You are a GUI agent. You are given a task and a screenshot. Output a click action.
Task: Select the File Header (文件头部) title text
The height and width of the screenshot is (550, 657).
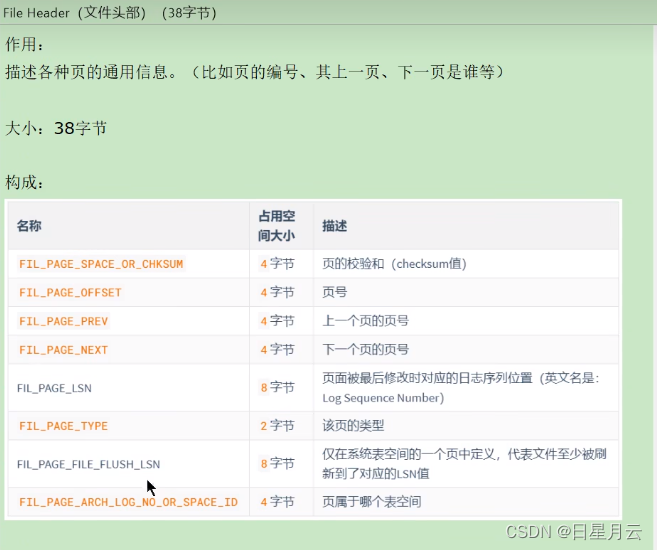click(74, 13)
